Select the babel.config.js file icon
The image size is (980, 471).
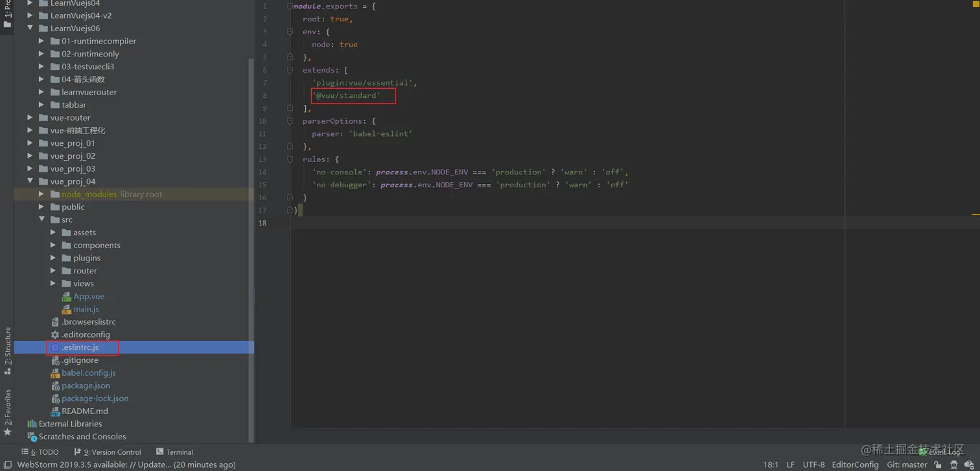pos(55,373)
